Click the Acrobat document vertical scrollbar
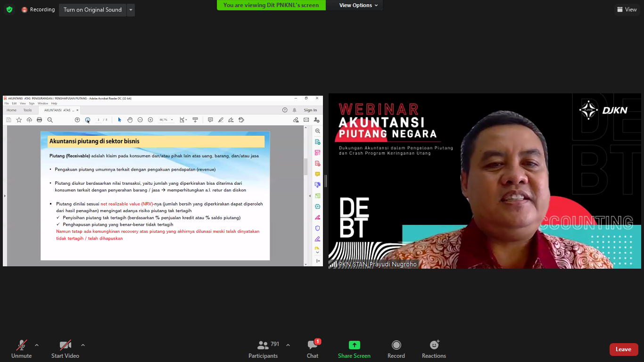 tap(305, 167)
